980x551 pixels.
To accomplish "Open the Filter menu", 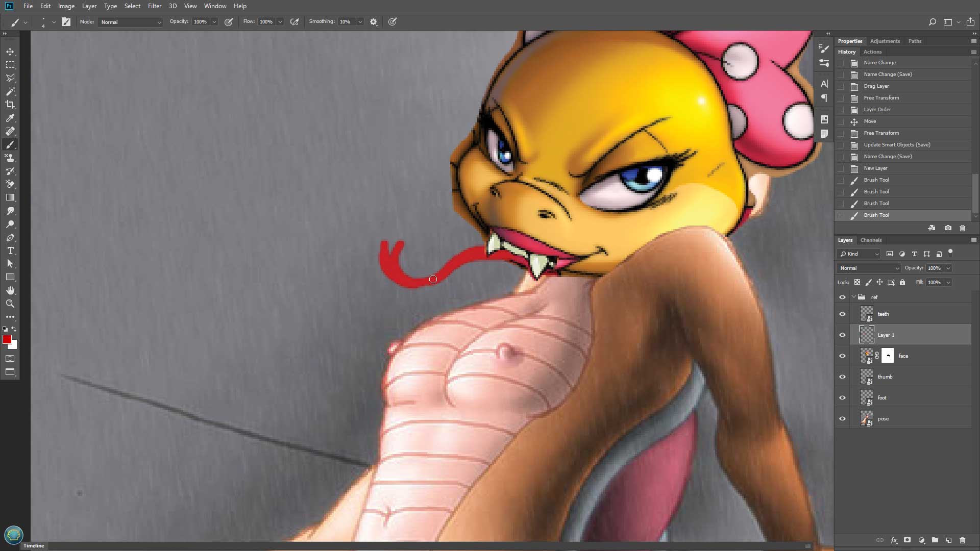I will coord(154,6).
